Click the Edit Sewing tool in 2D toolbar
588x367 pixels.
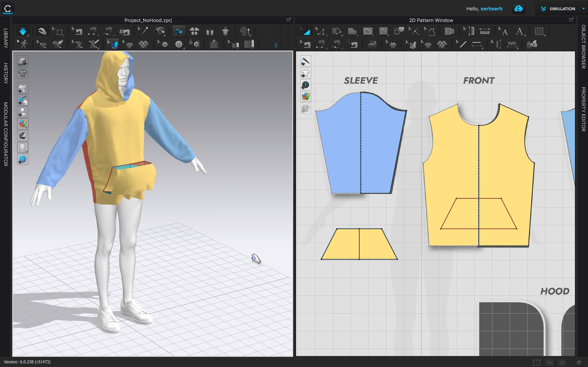[x=306, y=44]
